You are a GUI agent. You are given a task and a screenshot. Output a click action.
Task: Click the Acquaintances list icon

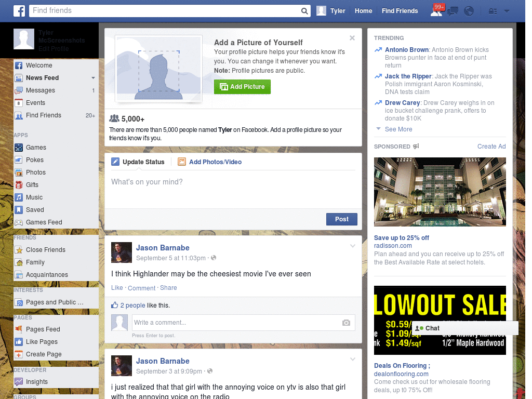pos(19,275)
